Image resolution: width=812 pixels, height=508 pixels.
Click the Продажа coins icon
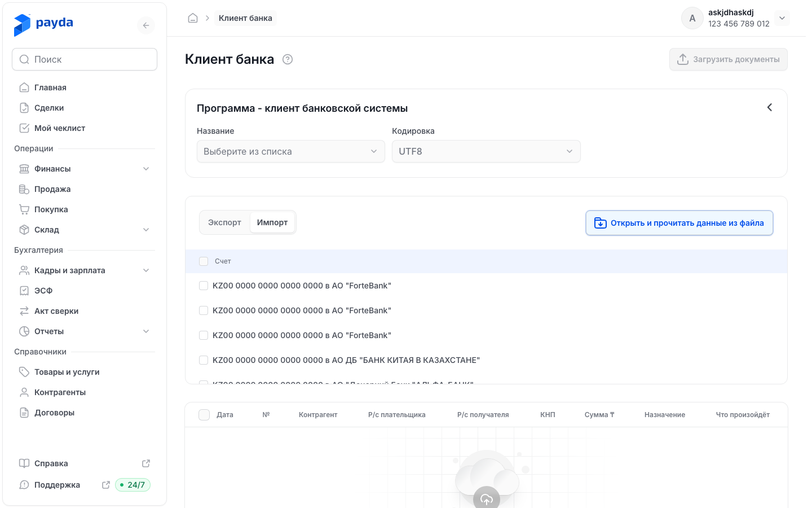pyautogui.click(x=24, y=189)
